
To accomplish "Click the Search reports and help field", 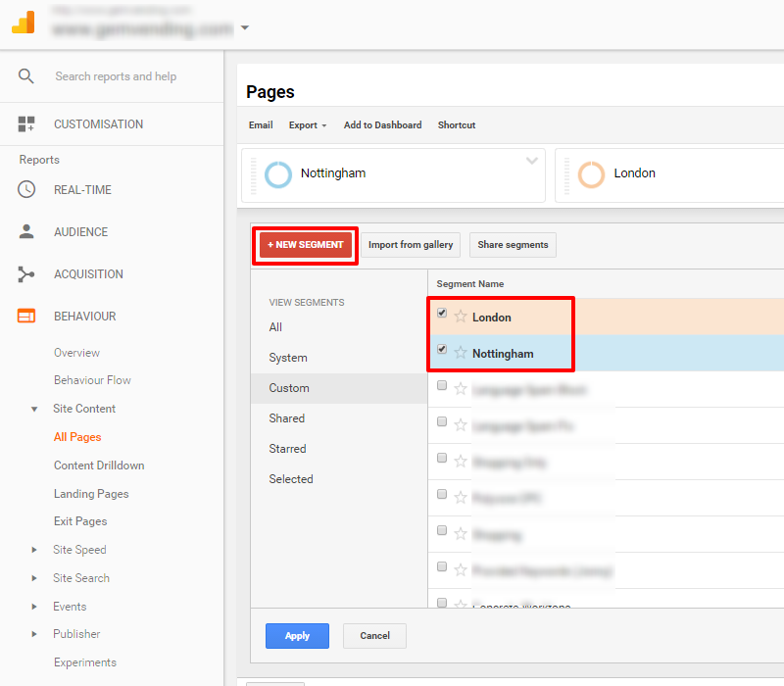I will (x=118, y=75).
